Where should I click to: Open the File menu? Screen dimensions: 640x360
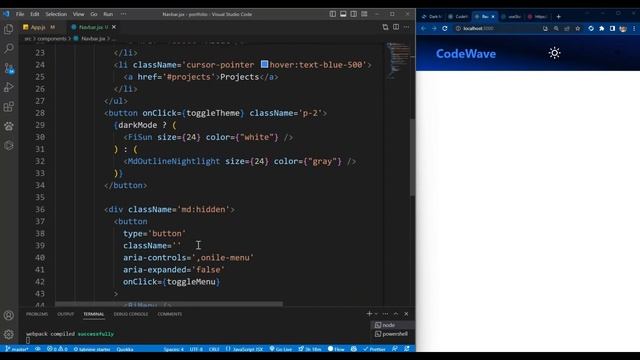(x=20, y=14)
